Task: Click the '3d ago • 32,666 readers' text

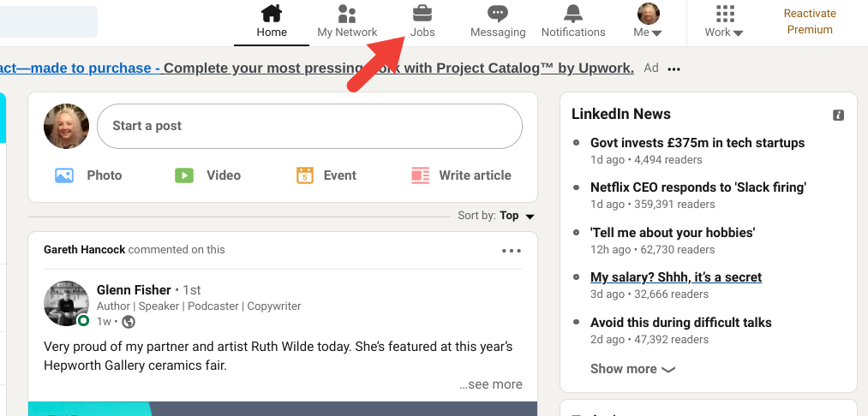Action: [650, 294]
